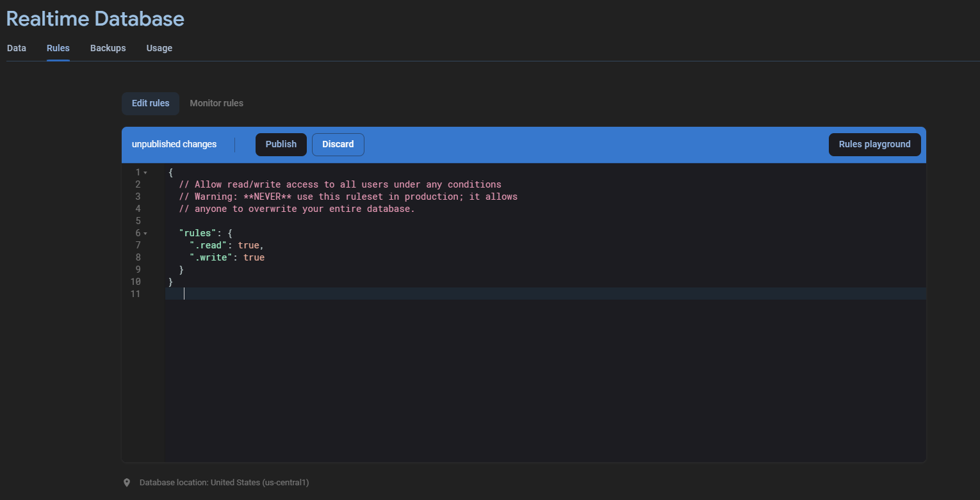Image resolution: width=980 pixels, height=500 pixels.
Task: Collapse the code fold arrow on line 1
Action: (x=145, y=173)
